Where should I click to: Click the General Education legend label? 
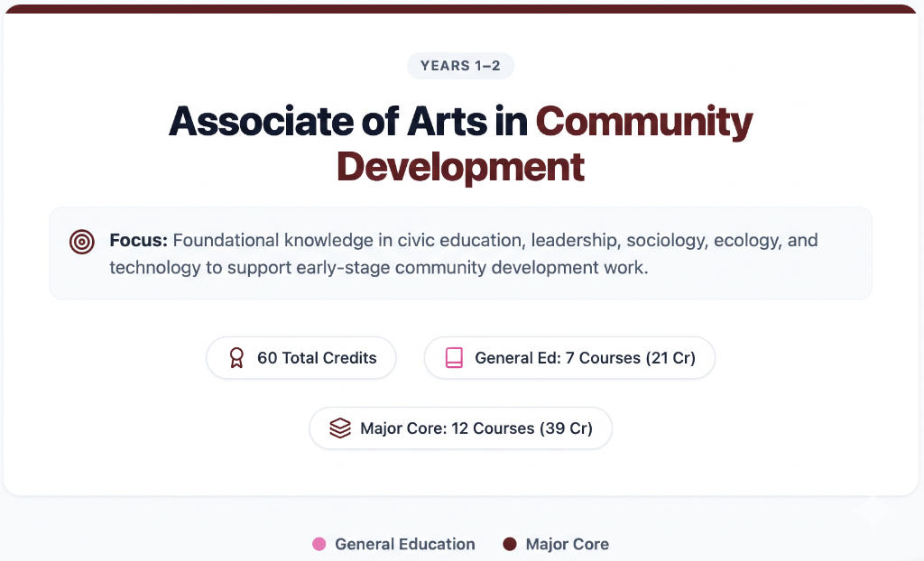pos(404,544)
